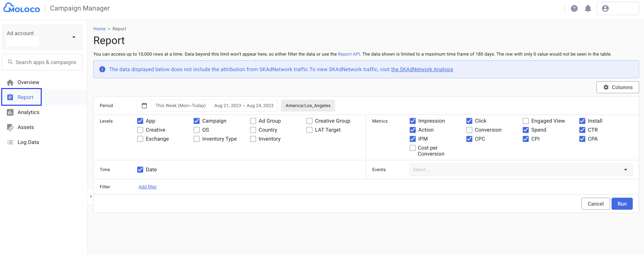Click the Home breadcrumb link

[99, 29]
